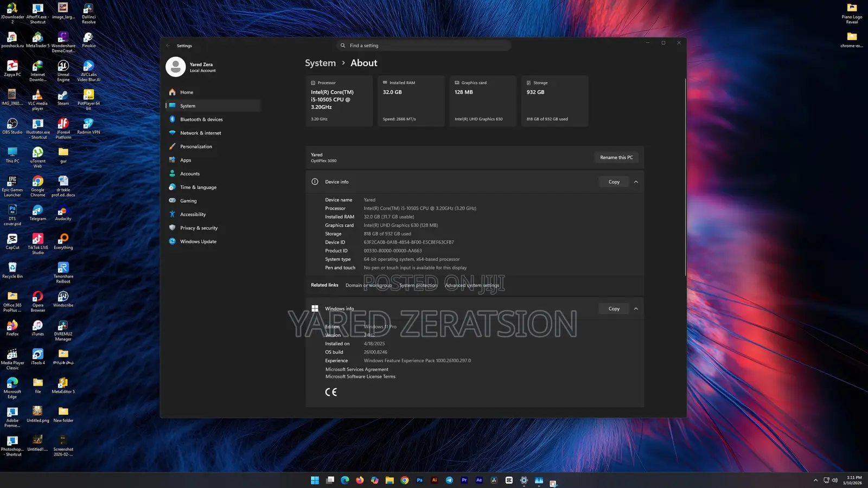Select the OBS Studio desktop icon

point(12,127)
